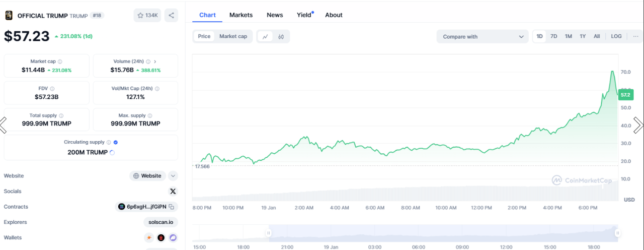This screenshot has height=250, width=644.
Task: Open the Website link button
Action: tap(148, 176)
